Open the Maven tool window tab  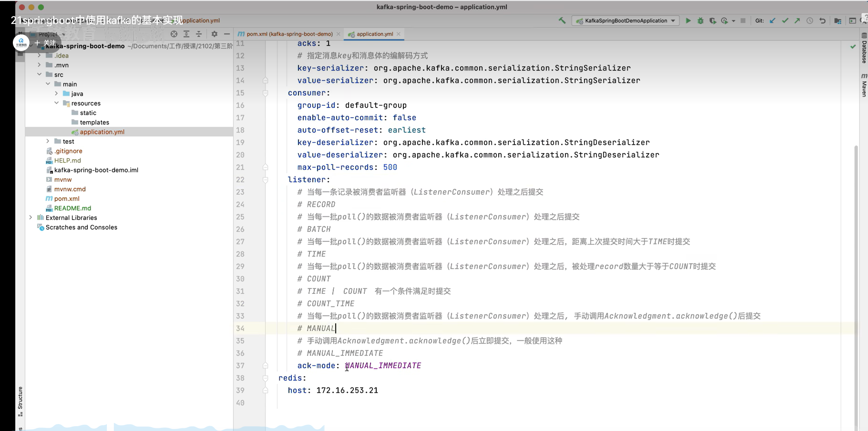[x=864, y=85]
